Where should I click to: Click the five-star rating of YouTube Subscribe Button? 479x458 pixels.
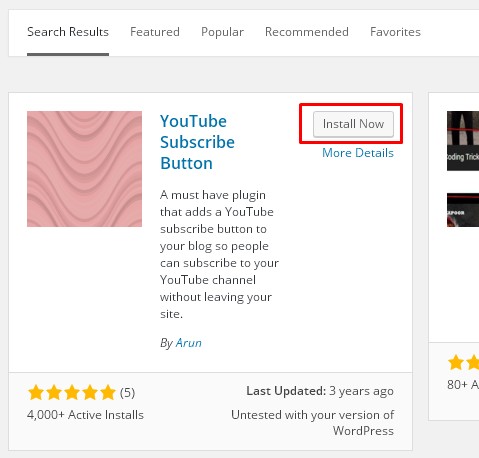(72, 392)
